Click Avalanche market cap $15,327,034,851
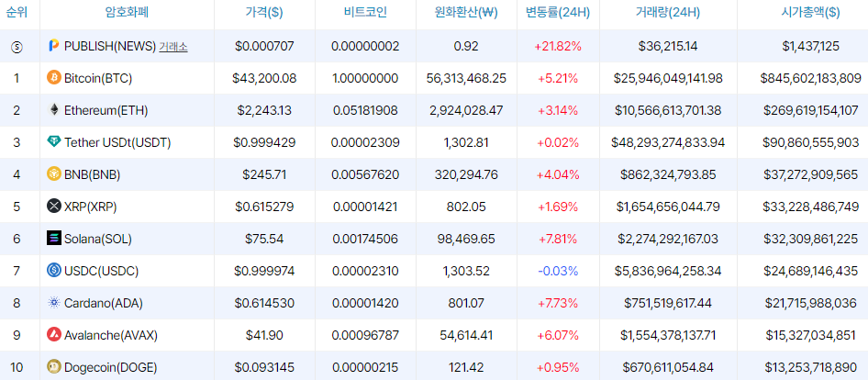Image resolution: width=868 pixels, height=380 pixels. (810, 335)
